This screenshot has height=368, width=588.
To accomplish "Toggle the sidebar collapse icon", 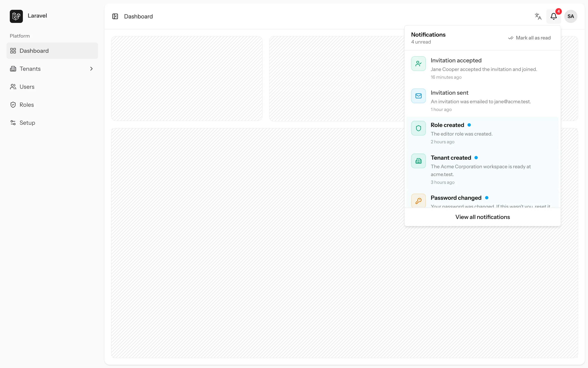I will [115, 16].
